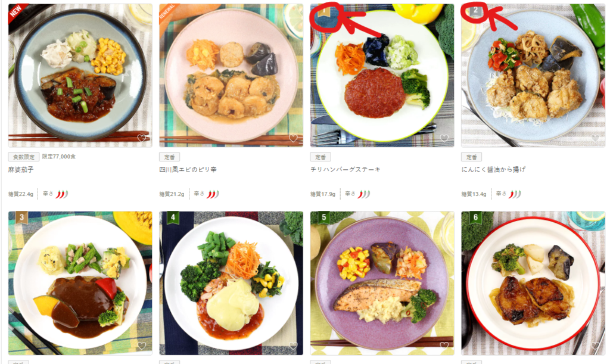Image resolution: width=610 pixels, height=364 pixels.
Task: Click the rank 2 ribbon badge
Action: coord(475,11)
